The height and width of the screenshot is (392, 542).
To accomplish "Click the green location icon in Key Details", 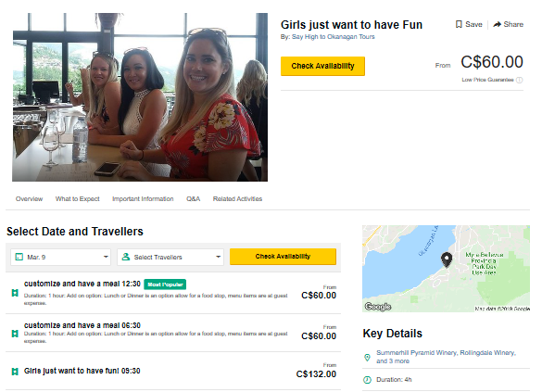I will pos(367,358).
